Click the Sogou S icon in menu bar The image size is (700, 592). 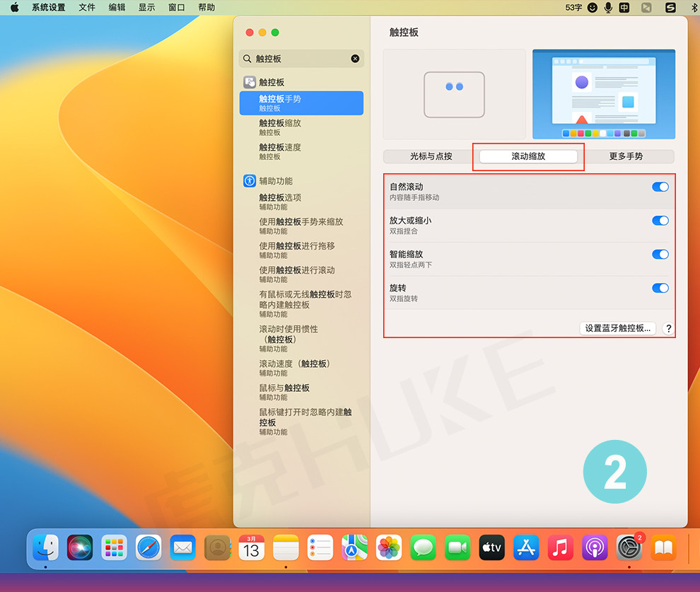coord(670,7)
